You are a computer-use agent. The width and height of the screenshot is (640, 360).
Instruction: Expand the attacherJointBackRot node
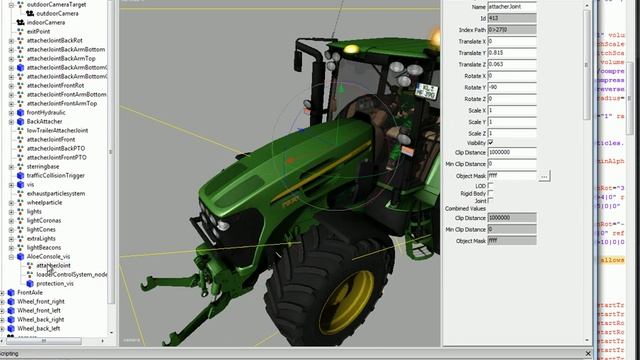pyautogui.click(x=11, y=41)
